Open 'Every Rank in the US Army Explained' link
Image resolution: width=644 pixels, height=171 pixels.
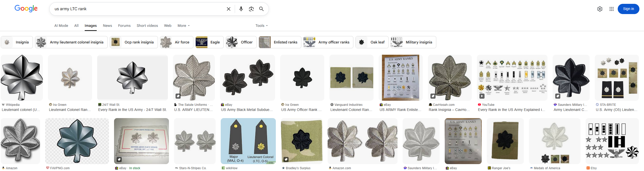511,110
